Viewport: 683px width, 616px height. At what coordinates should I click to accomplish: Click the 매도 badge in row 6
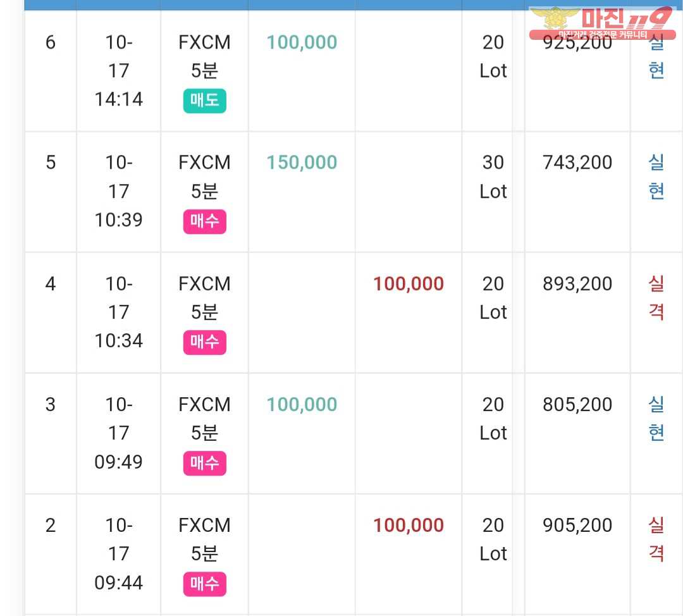(204, 101)
